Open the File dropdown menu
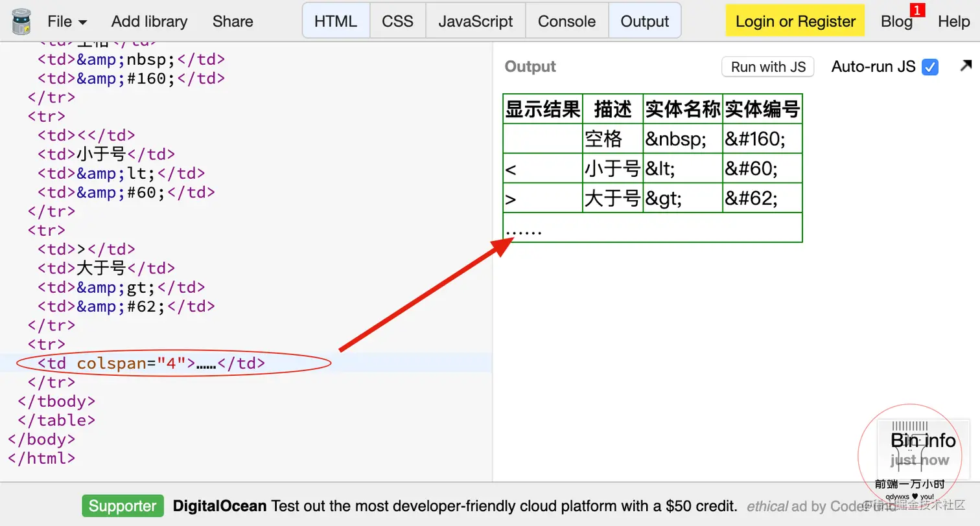This screenshot has width=980, height=526. pyautogui.click(x=67, y=21)
